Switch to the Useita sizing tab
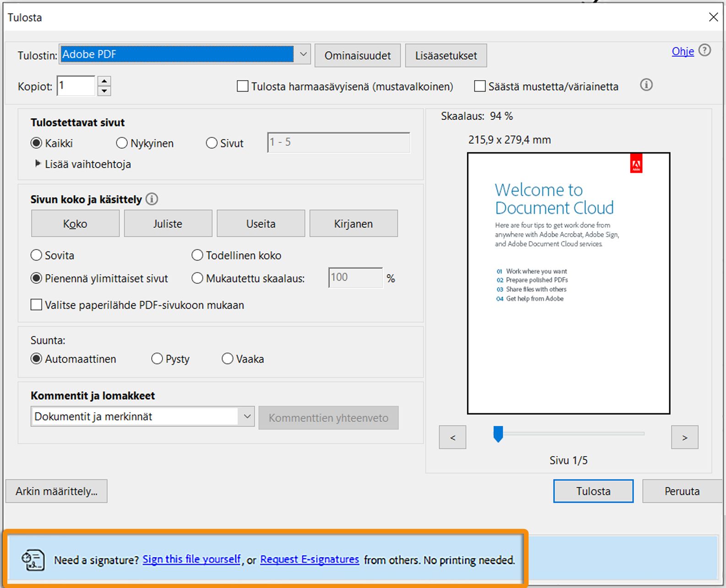Image resolution: width=726 pixels, height=588 pixels. (261, 223)
